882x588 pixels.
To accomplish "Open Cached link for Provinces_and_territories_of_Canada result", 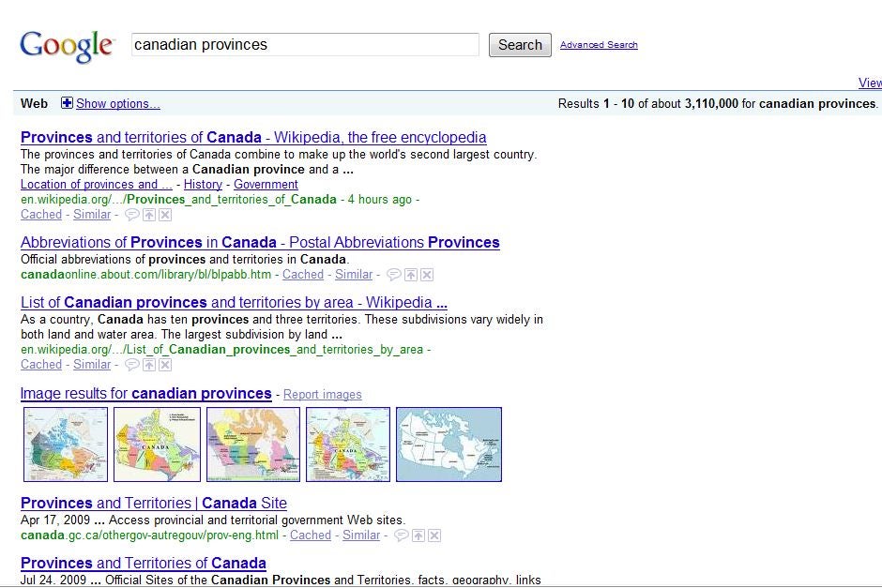I will point(41,214).
